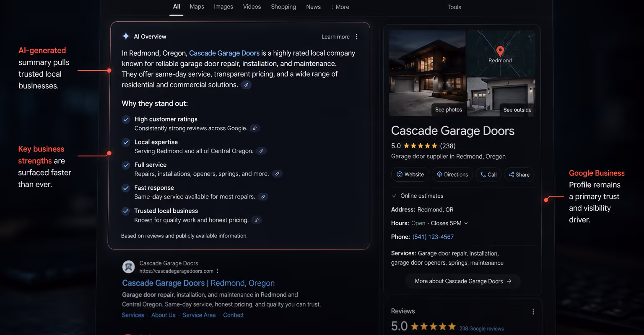This screenshot has width=644, height=335.
Task: Switch to the Shopping tab
Action: pyautogui.click(x=283, y=7)
